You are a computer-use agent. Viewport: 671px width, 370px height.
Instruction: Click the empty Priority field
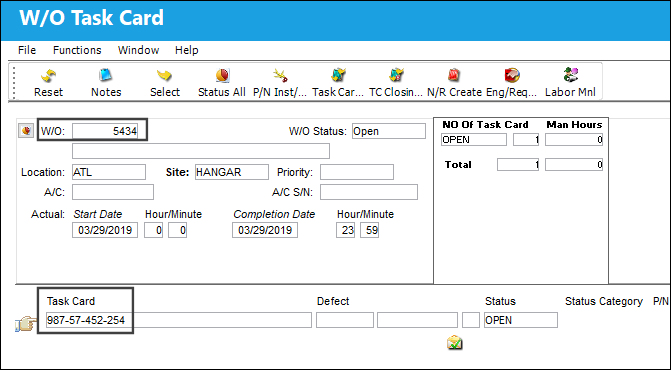(x=357, y=172)
